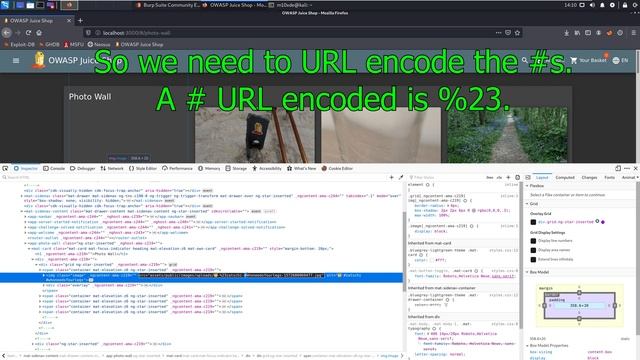Screen dimensions: 640x360
Task: Toggle the three-pane inspector icon
Action: pyautogui.click(x=527, y=178)
